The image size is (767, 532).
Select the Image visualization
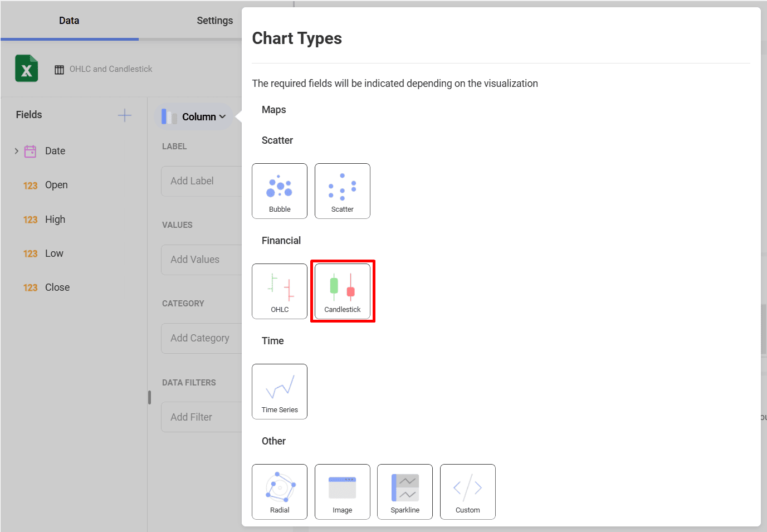tap(343, 492)
